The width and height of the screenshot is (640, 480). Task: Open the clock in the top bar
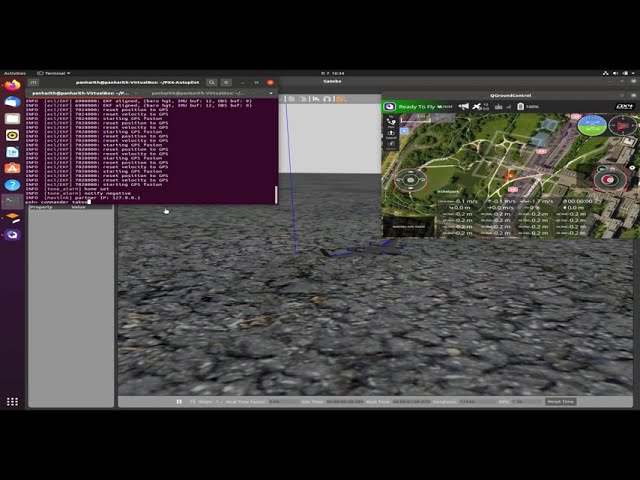click(333, 73)
